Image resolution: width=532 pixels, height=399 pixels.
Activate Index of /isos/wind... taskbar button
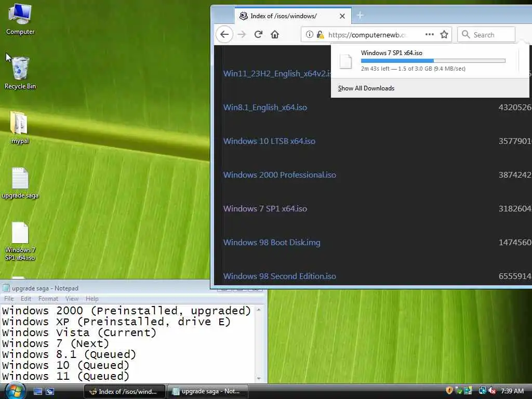click(125, 392)
